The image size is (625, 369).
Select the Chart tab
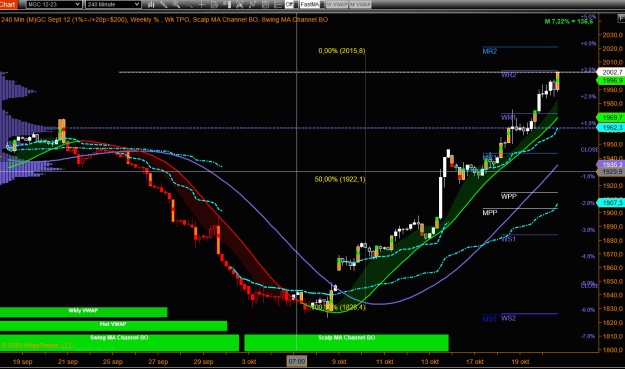click(8, 4)
